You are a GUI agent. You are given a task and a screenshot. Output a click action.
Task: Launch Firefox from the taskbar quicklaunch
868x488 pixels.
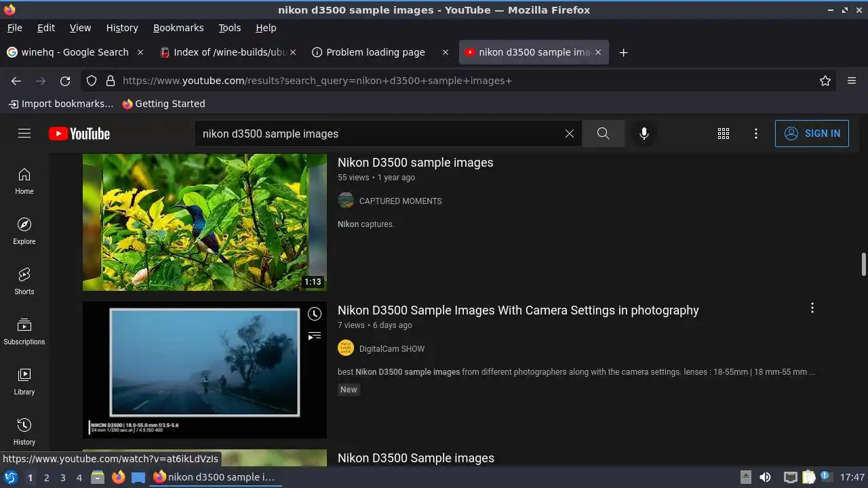pyautogui.click(x=118, y=478)
